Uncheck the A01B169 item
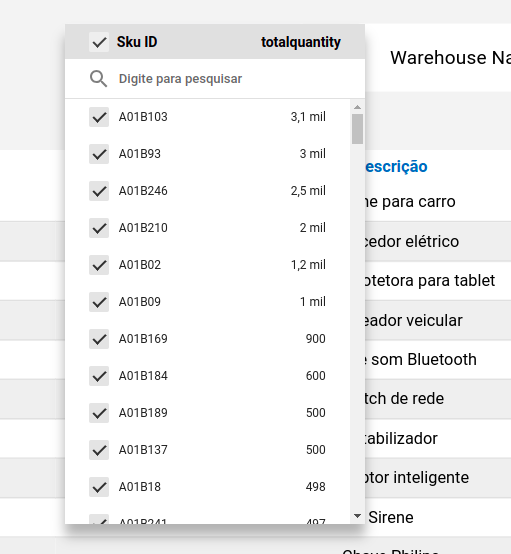This screenshot has width=511, height=554. coord(99,339)
